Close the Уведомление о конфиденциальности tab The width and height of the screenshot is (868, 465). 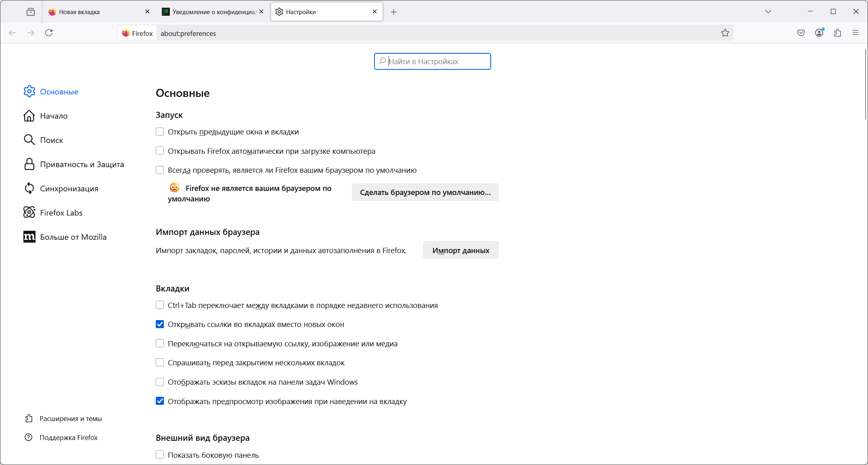pos(261,12)
